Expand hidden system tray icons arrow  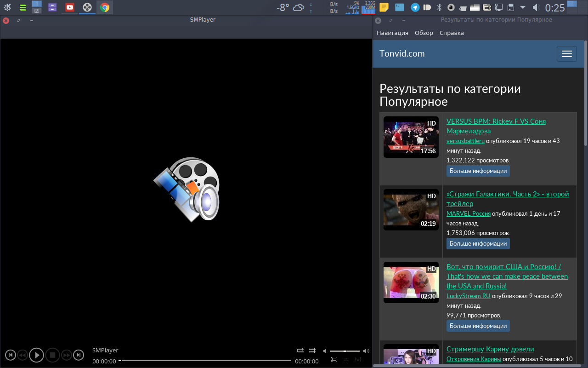coord(523,7)
